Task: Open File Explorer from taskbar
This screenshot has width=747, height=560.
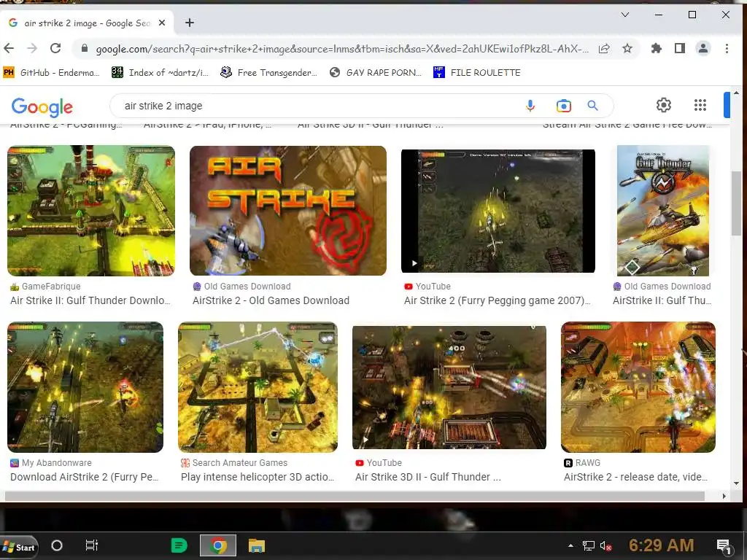Action: point(256,545)
